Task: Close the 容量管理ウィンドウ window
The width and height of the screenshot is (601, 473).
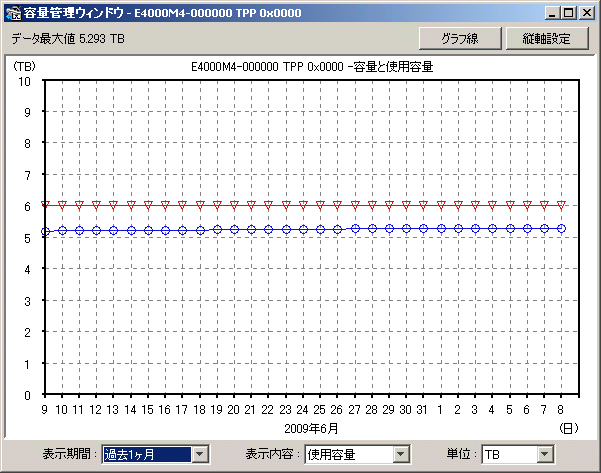Action: coord(587,13)
